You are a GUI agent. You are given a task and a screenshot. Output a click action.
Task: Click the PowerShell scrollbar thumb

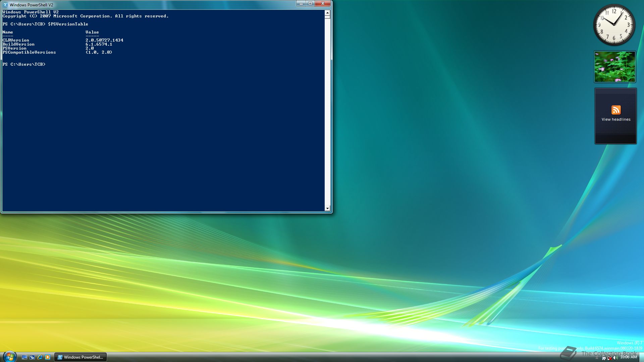click(x=327, y=16)
